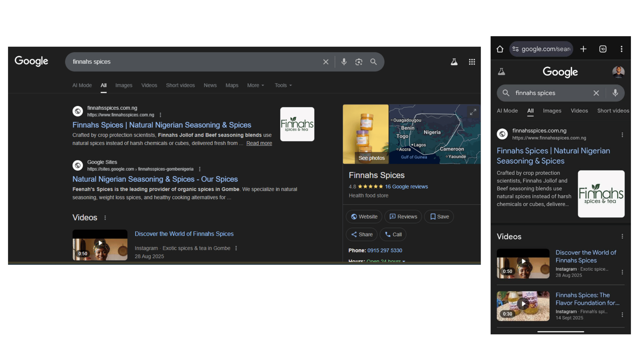This screenshot has width=644, height=362.
Task: Play the mobile 0:50 video thumbnail
Action: [523, 264]
